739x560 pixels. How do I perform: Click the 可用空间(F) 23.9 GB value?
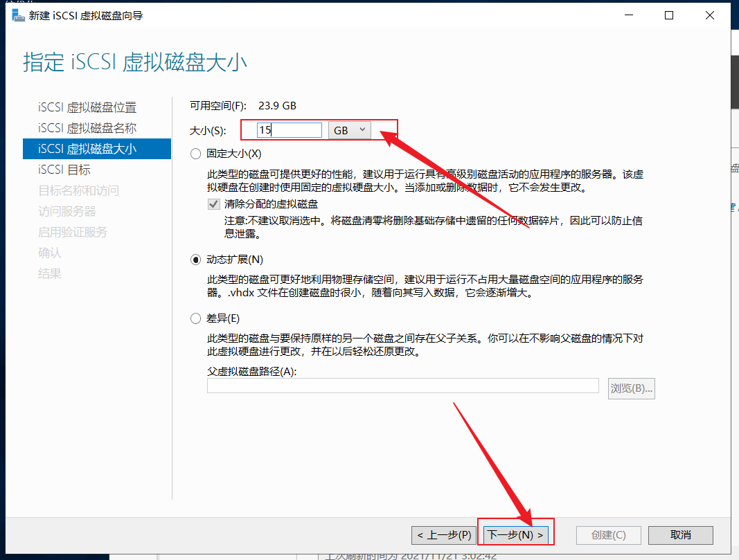[x=277, y=105]
